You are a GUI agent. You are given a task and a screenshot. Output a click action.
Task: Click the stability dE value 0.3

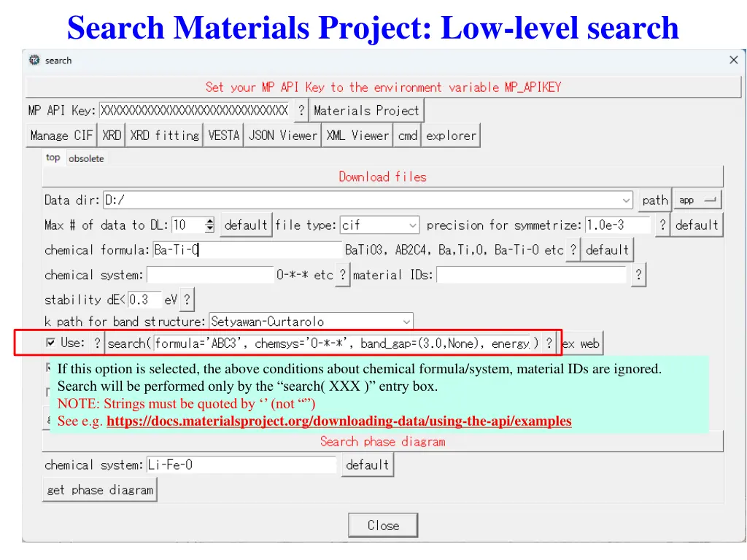pyautogui.click(x=145, y=300)
